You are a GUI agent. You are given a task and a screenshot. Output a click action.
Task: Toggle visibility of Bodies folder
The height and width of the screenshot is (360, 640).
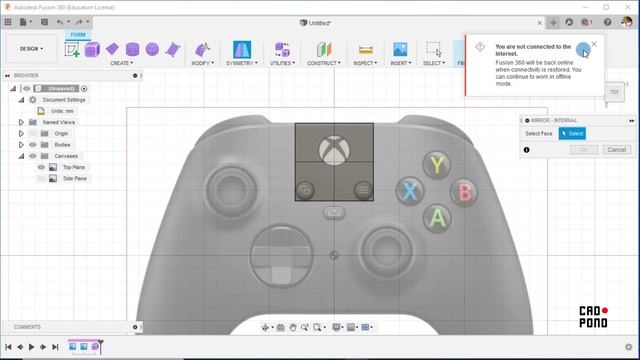click(x=33, y=145)
